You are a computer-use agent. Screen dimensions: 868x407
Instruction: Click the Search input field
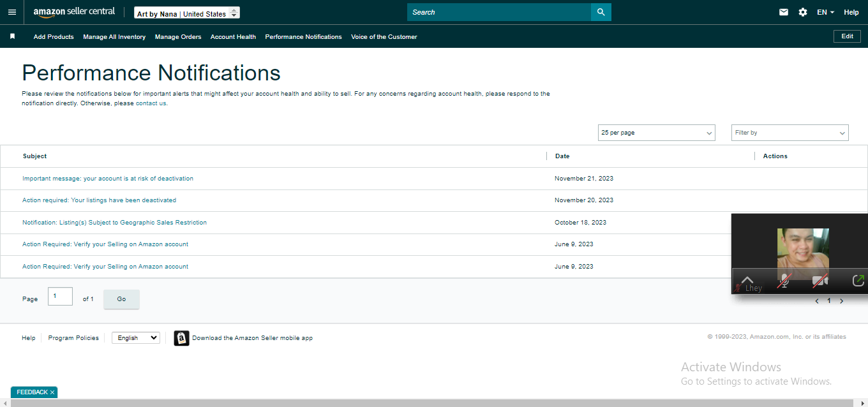point(499,12)
